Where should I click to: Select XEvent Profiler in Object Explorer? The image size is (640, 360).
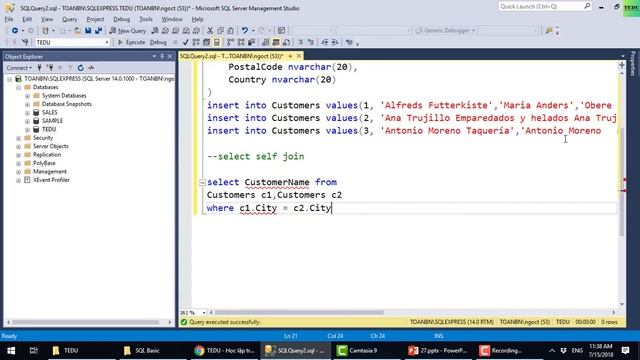(51, 180)
